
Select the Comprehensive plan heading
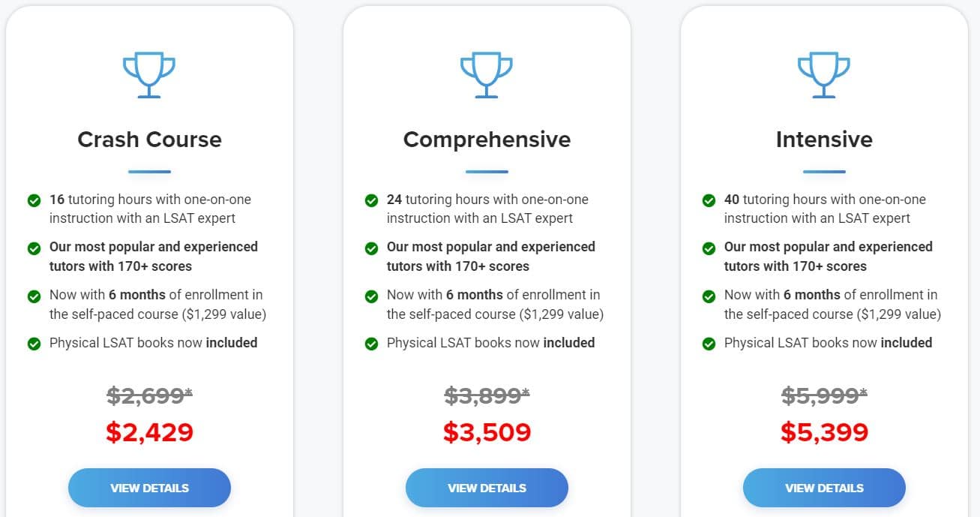(x=487, y=140)
